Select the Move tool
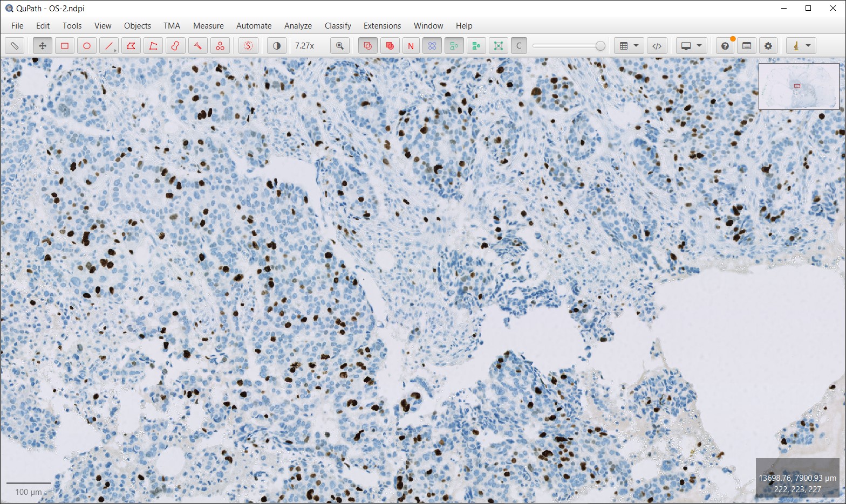The height and width of the screenshot is (504, 846). coord(43,46)
